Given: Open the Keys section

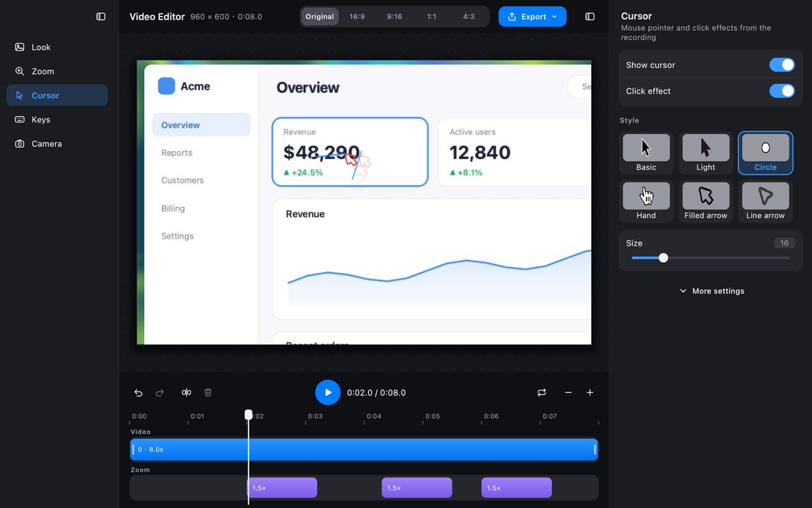Looking at the screenshot, I should click(x=57, y=119).
